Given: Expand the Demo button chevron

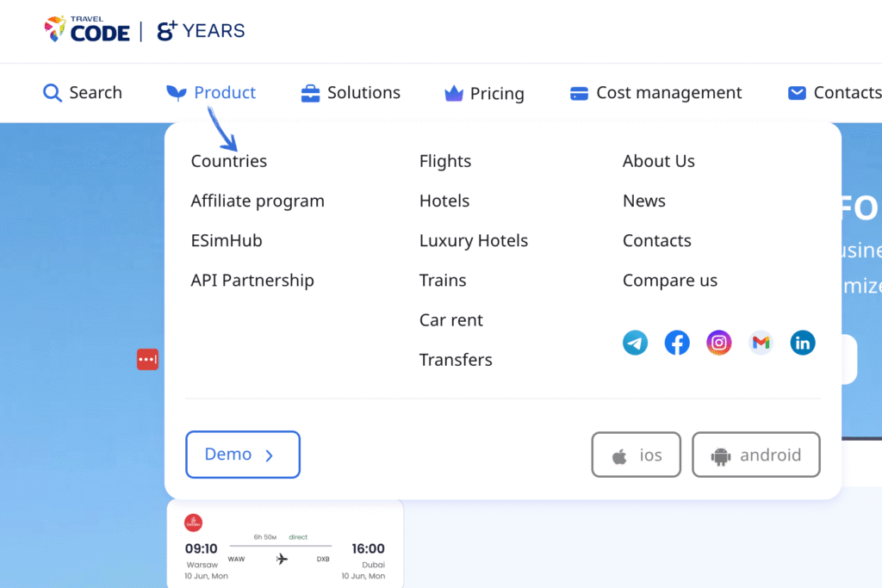Looking at the screenshot, I should (276, 455).
